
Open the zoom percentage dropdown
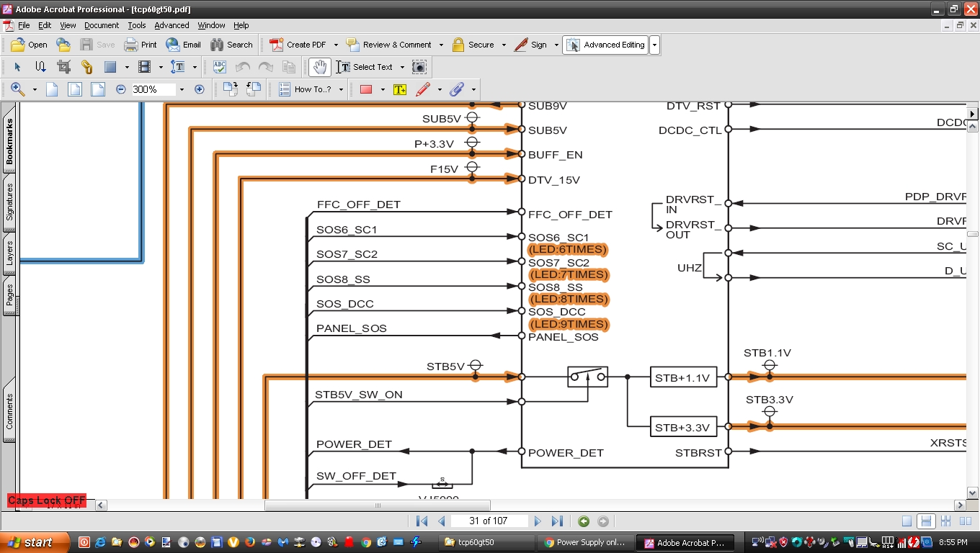pyautogui.click(x=182, y=89)
